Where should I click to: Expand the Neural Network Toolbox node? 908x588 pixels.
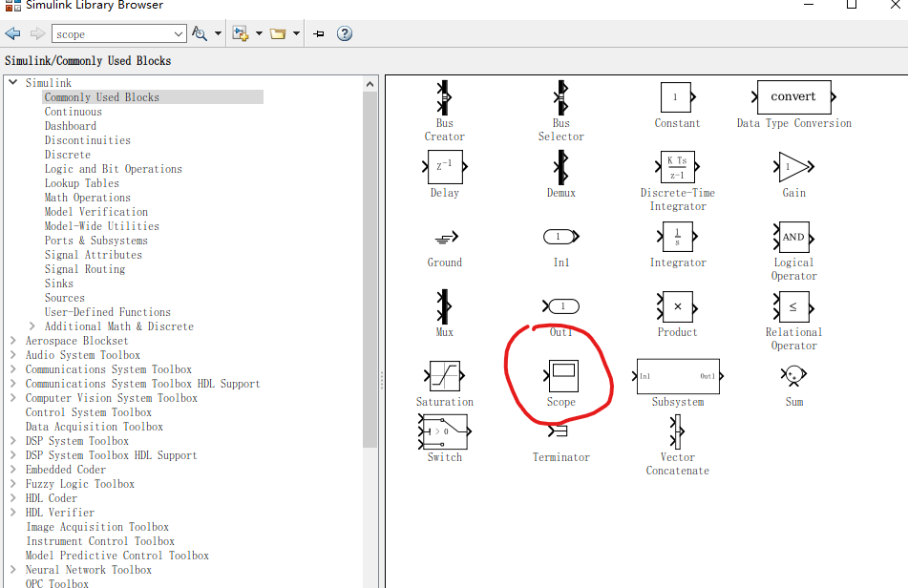(12, 570)
